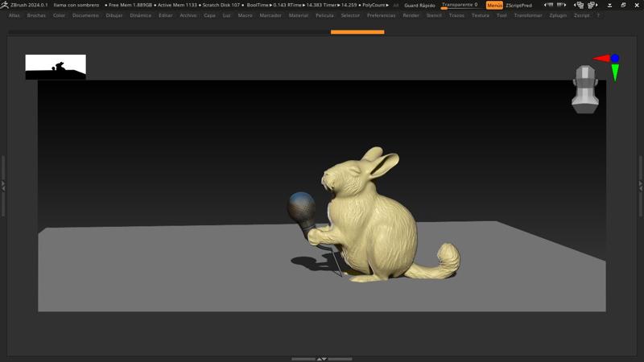The width and height of the screenshot is (644, 362).
Task: Click the green Y-axis cone
Action: coord(615,72)
